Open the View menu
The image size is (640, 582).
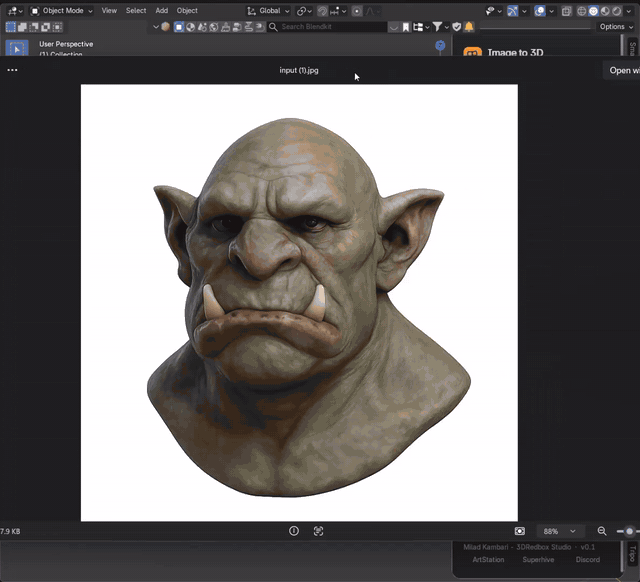pyautogui.click(x=109, y=11)
